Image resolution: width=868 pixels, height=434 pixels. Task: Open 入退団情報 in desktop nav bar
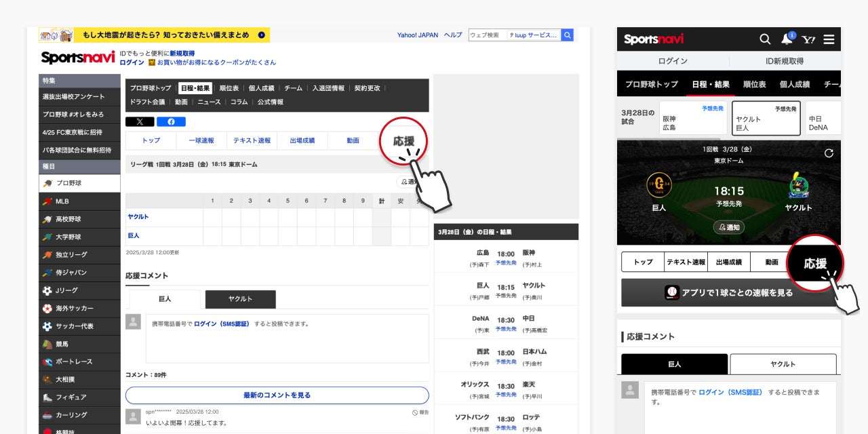[x=328, y=88]
